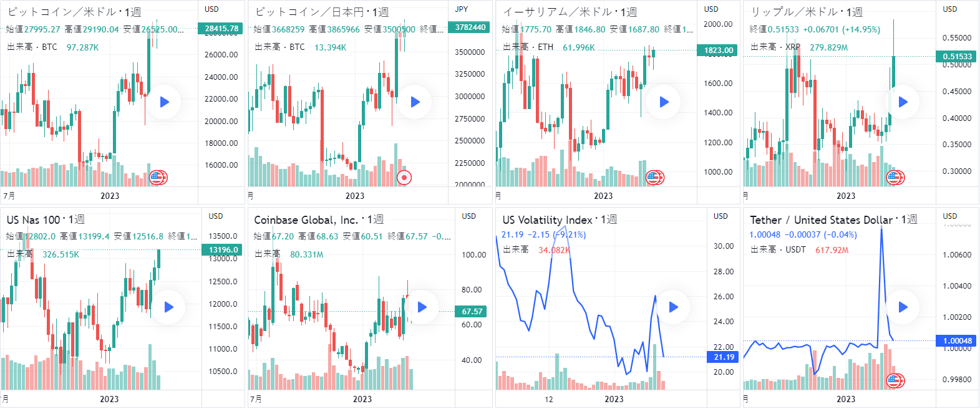Start playback on the Ethereum/US dollar chart

pos(664,102)
